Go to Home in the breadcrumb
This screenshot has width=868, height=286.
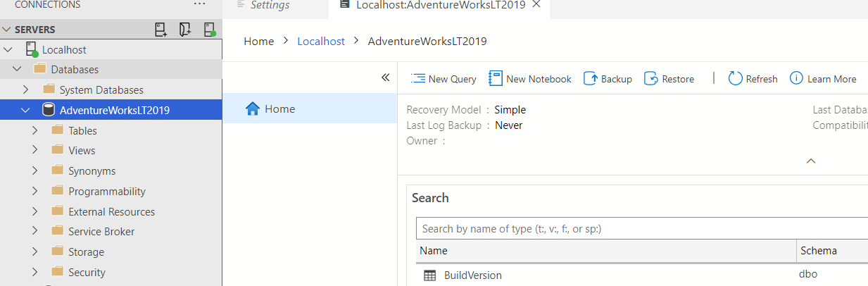click(258, 41)
